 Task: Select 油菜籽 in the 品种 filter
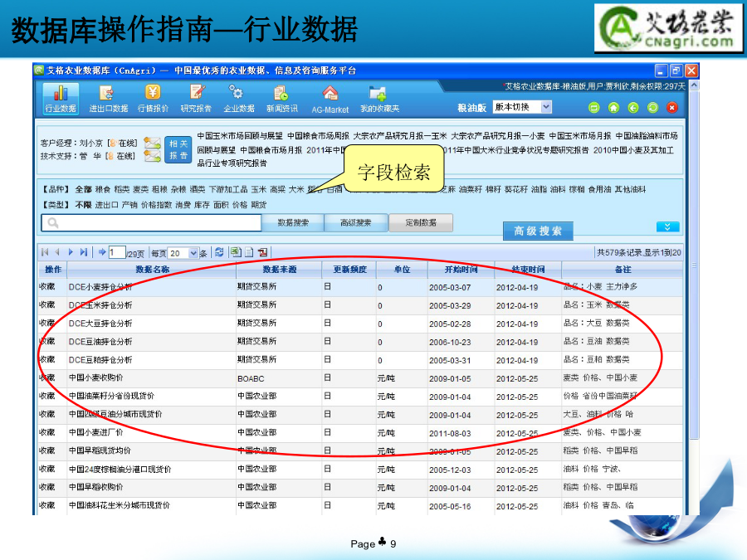[471, 189]
